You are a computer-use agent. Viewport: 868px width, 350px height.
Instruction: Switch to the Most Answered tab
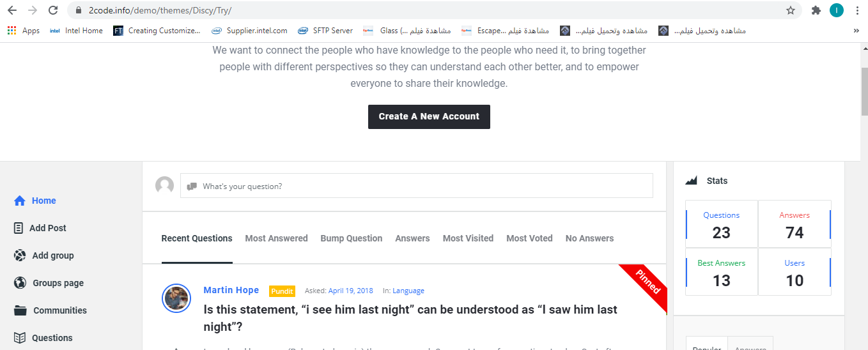point(276,238)
